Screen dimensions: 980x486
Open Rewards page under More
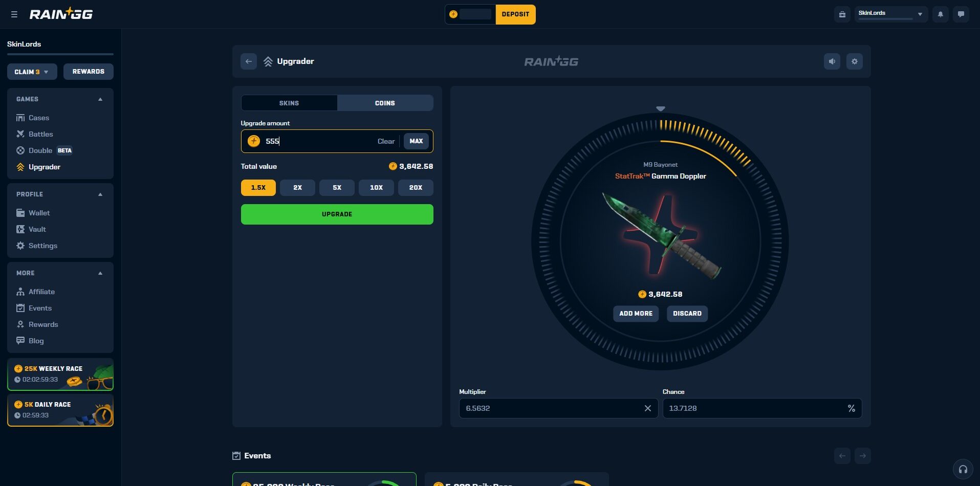pyautogui.click(x=37, y=324)
